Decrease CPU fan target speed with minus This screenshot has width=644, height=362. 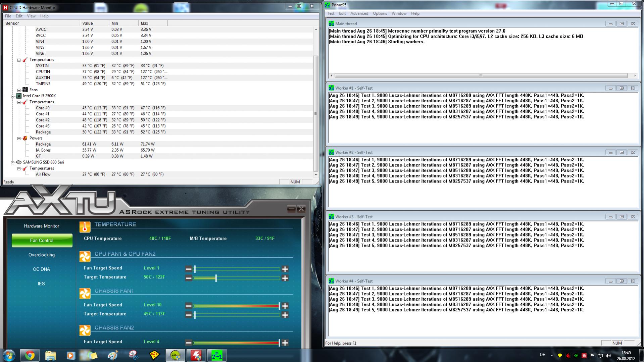coord(189,269)
